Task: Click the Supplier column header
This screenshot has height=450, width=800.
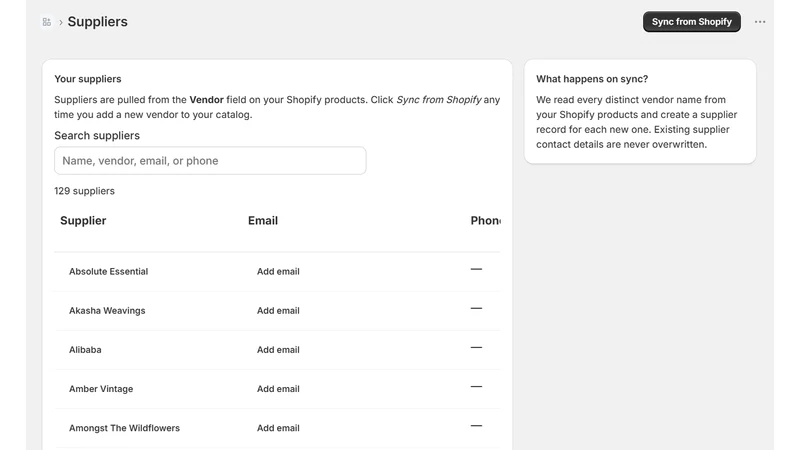Action: pos(83,220)
